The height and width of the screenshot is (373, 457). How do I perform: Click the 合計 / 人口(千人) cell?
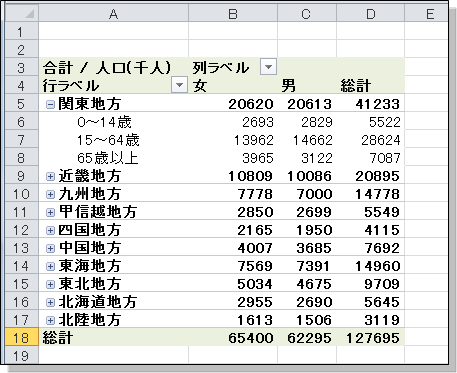[114, 68]
